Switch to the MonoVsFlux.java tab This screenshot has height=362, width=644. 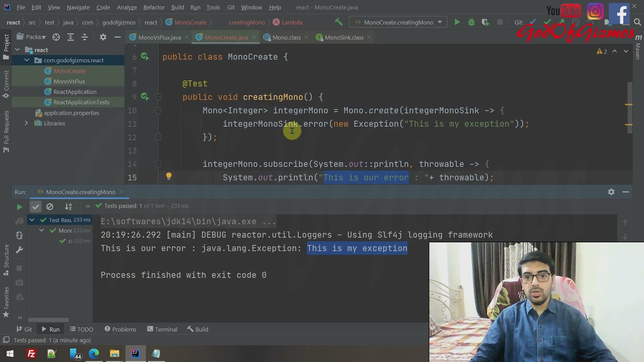click(x=159, y=38)
